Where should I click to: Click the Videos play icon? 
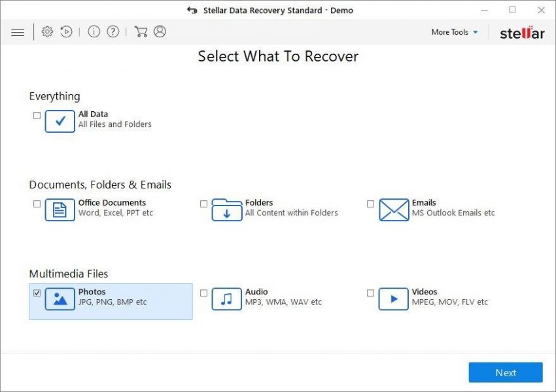(392, 298)
